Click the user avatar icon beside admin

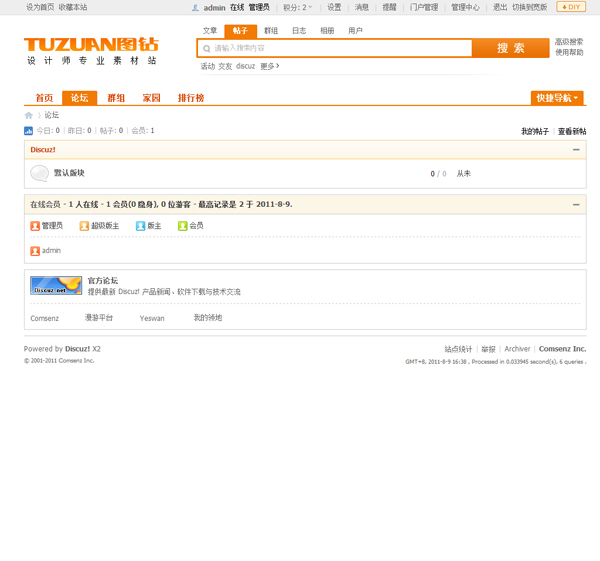tap(196, 8)
